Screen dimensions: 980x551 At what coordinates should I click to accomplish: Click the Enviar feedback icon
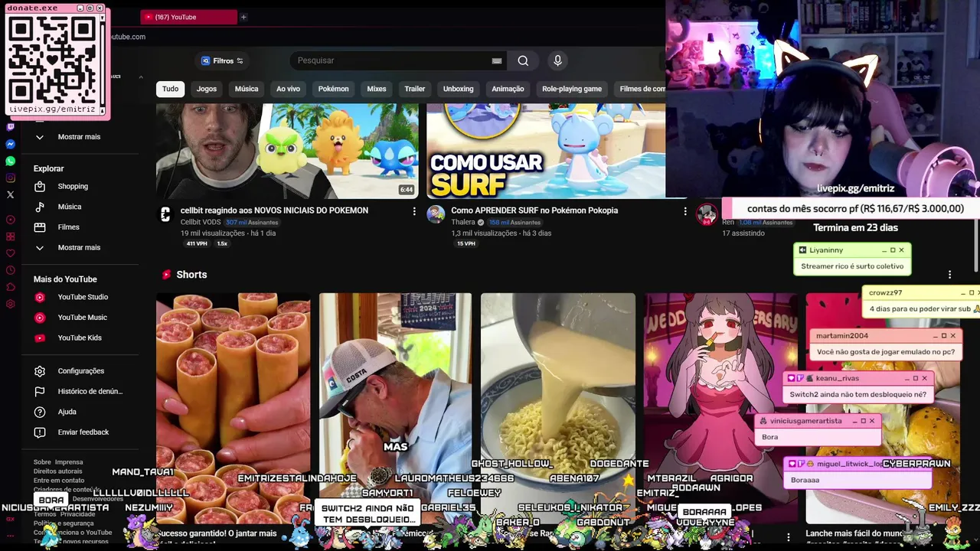(40, 432)
